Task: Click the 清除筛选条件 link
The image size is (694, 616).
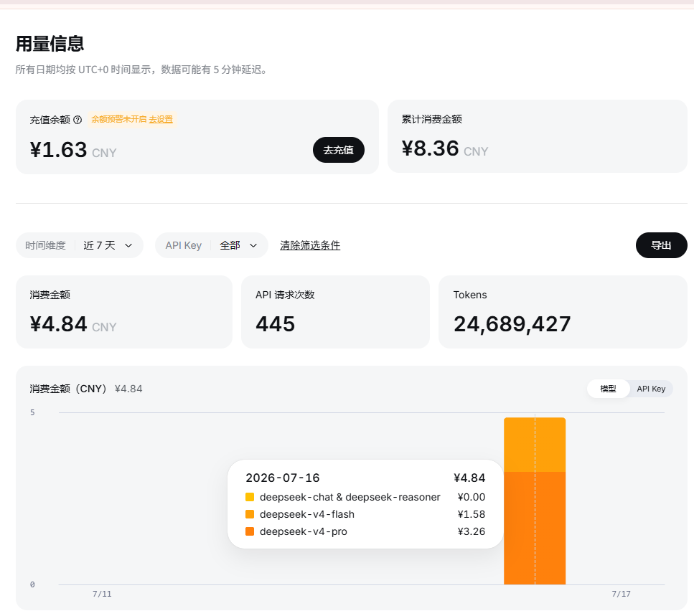Action: 310,245
